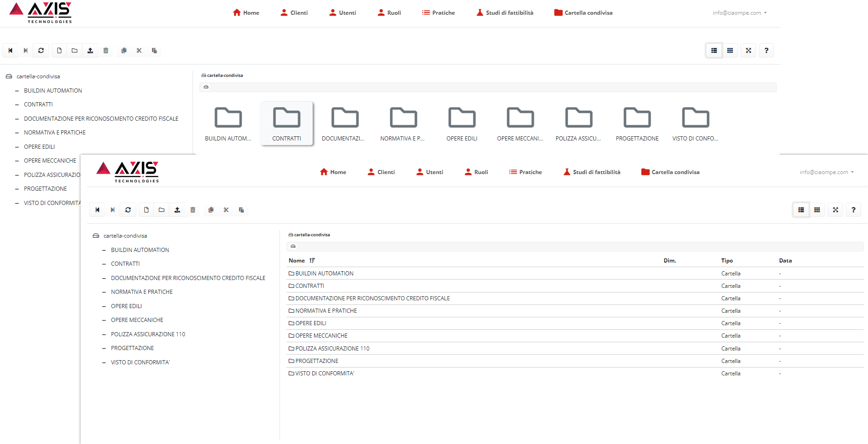Click the upload icon in the folder-icons window toolbar
Screen dimensions: 868x444
point(90,51)
